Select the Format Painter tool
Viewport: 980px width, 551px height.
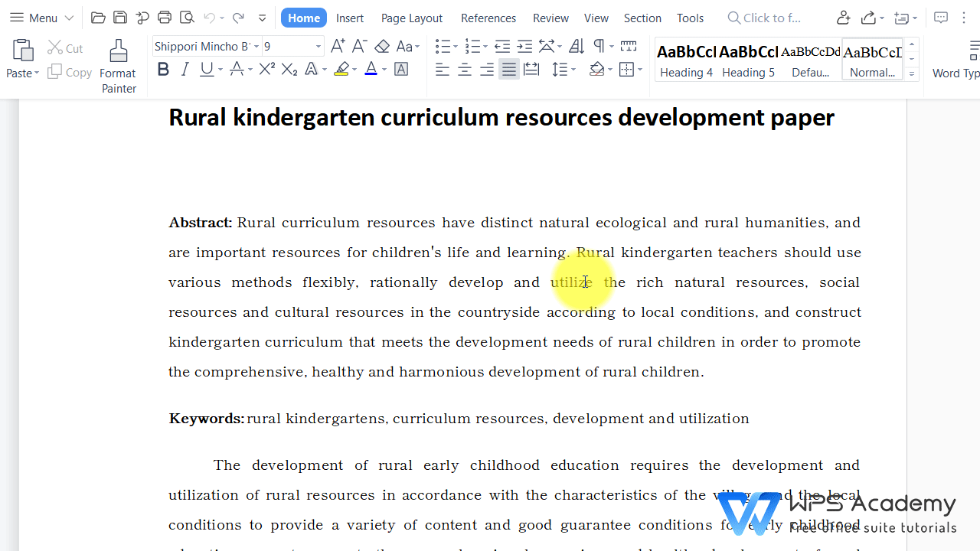tap(118, 65)
